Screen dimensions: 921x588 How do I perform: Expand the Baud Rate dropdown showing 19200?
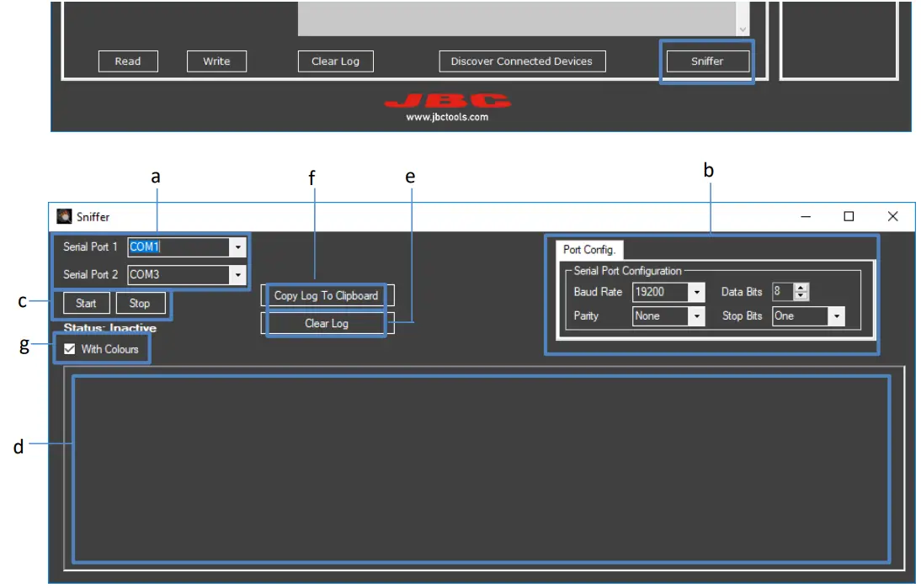click(698, 292)
